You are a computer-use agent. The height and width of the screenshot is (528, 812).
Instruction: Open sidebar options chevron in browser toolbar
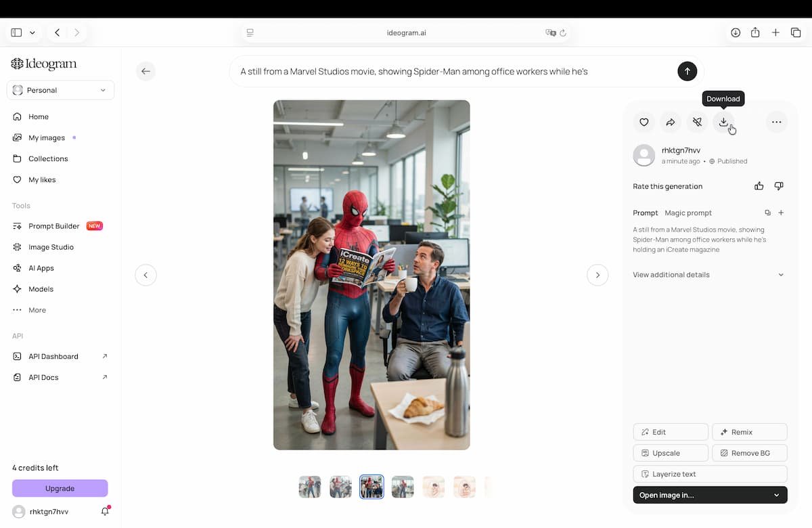[x=32, y=32]
